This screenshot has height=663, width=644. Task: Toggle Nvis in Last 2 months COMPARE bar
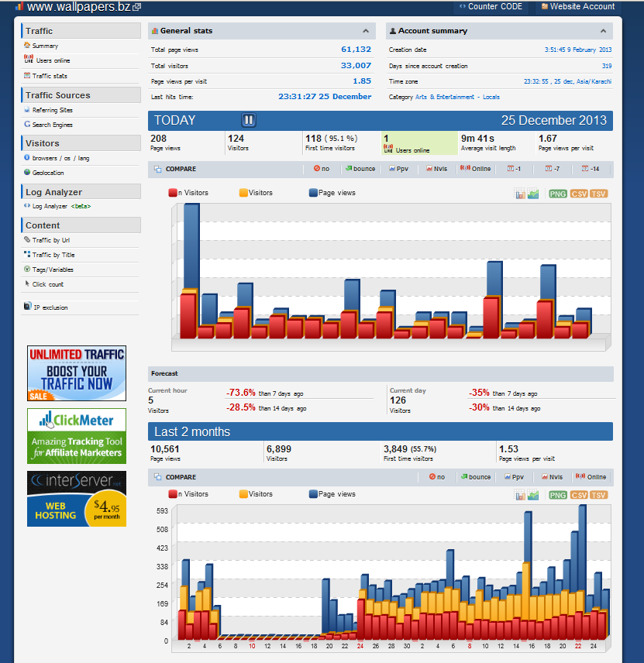pos(553,477)
